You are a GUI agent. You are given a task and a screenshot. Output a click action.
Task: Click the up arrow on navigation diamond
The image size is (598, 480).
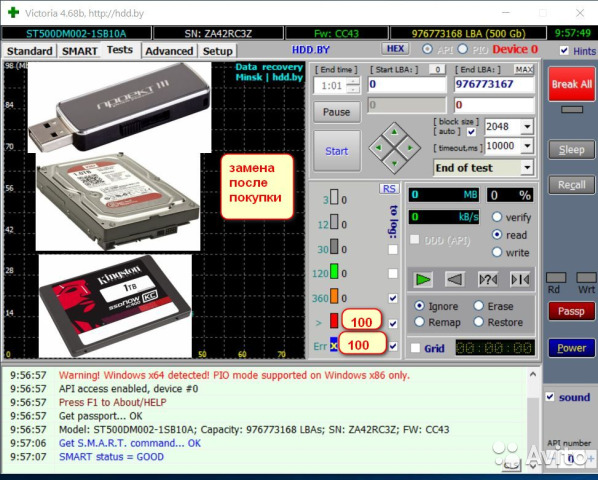394,132
